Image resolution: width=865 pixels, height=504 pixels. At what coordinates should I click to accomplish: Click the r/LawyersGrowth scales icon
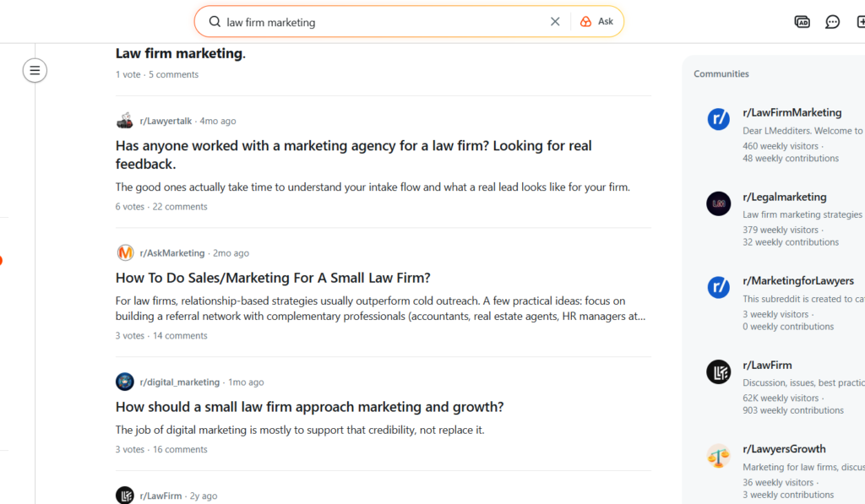tap(718, 456)
